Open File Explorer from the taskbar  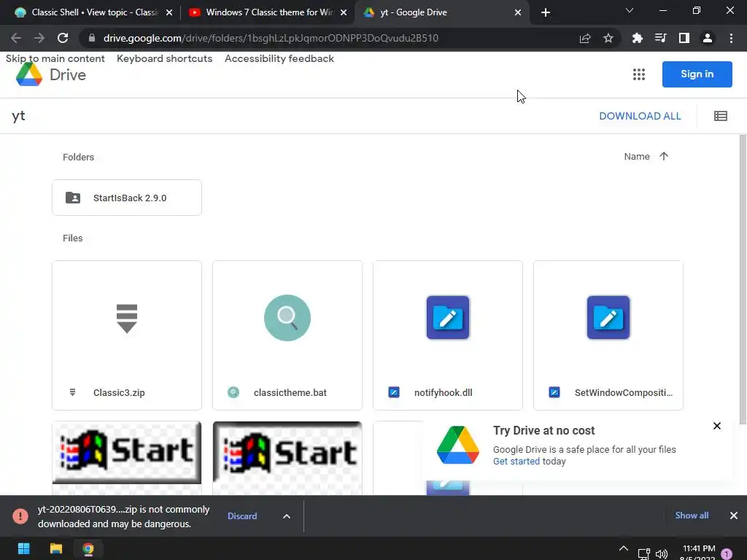pos(55,549)
